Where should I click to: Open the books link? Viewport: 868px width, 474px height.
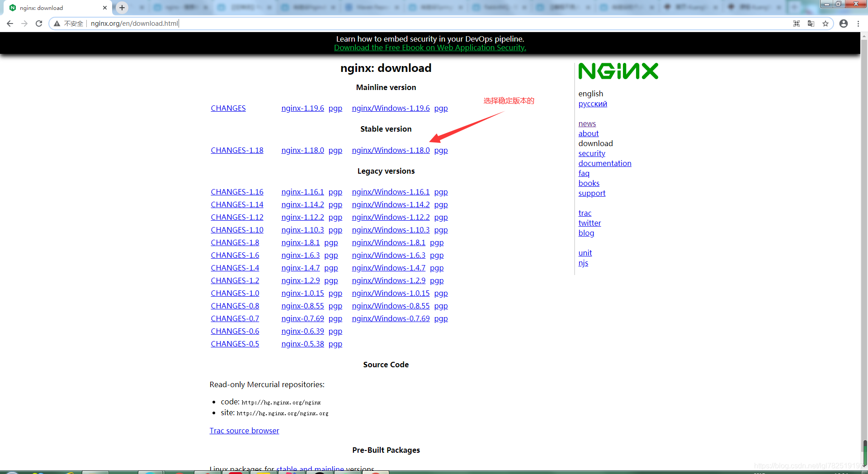[x=589, y=183]
